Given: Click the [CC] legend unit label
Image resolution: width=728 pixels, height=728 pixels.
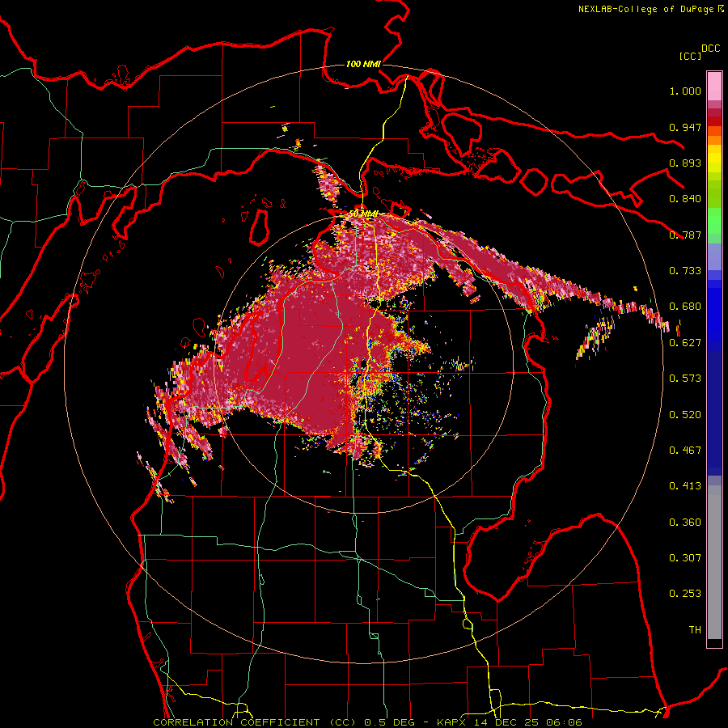Looking at the screenshot, I should [690, 56].
